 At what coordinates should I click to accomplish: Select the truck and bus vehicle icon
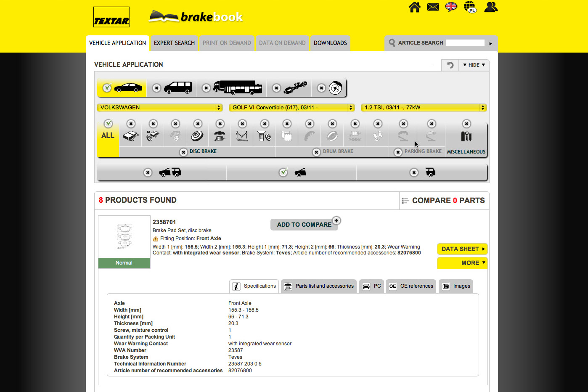click(238, 87)
